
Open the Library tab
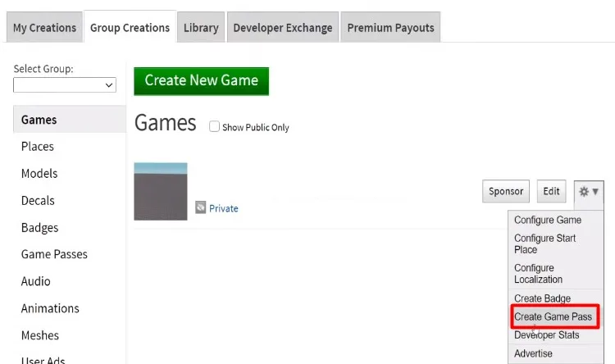pos(201,27)
